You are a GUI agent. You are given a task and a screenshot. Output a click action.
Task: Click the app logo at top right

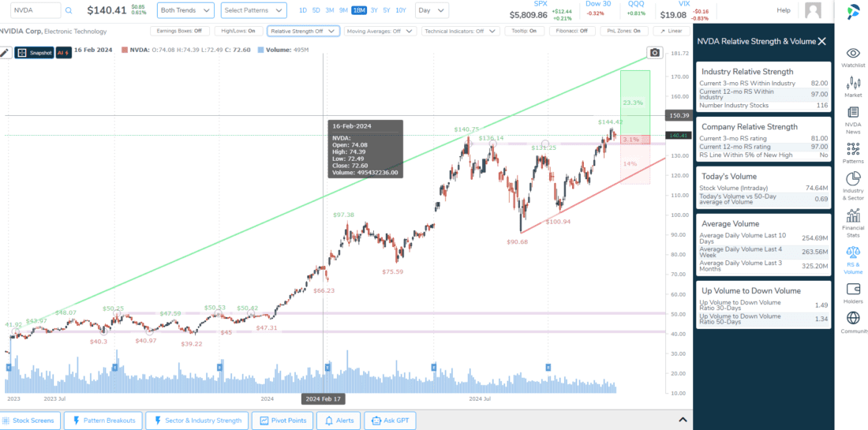[x=853, y=13]
